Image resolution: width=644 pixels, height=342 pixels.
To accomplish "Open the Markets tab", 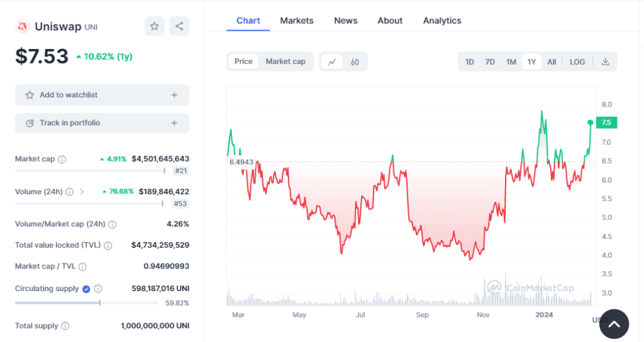I will (x=297, y=21).
